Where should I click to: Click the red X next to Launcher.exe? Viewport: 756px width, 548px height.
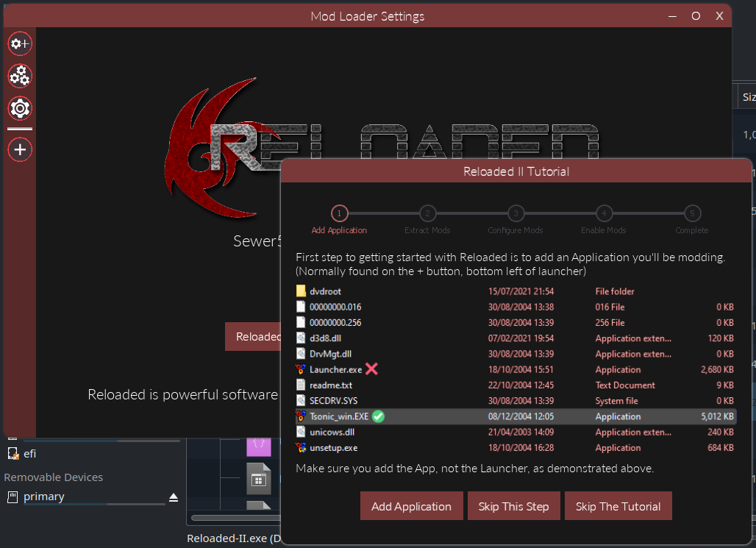tap(371, 369)
